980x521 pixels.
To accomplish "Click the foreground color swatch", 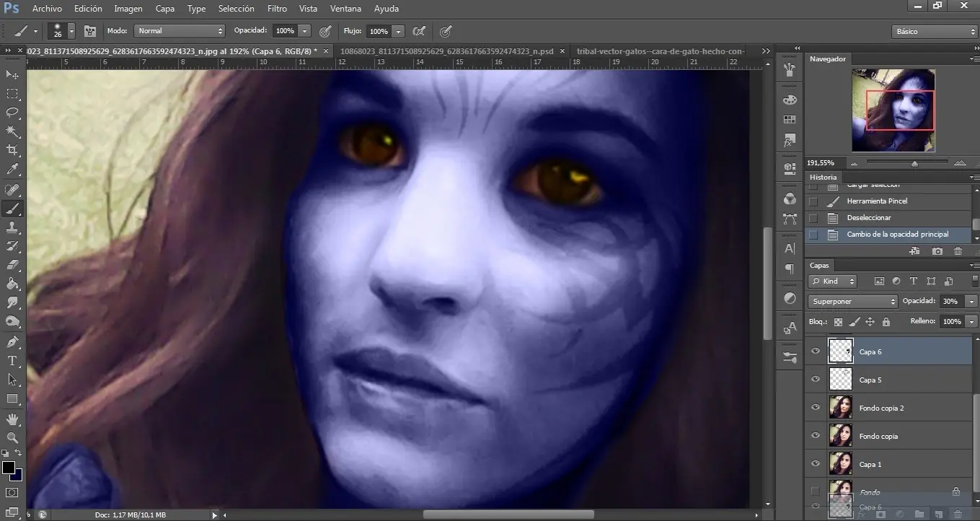I will [x=8, y=467].
